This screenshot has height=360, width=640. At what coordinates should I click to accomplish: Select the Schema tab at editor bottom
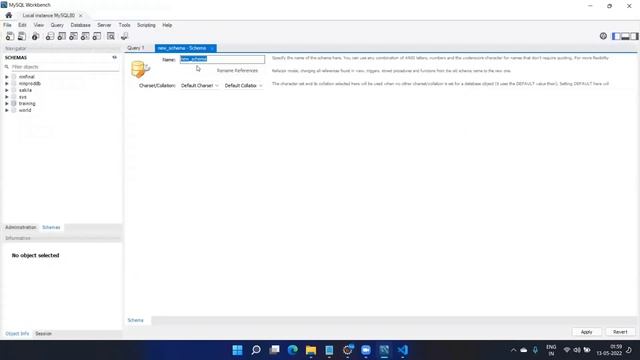tap(136, 320)
